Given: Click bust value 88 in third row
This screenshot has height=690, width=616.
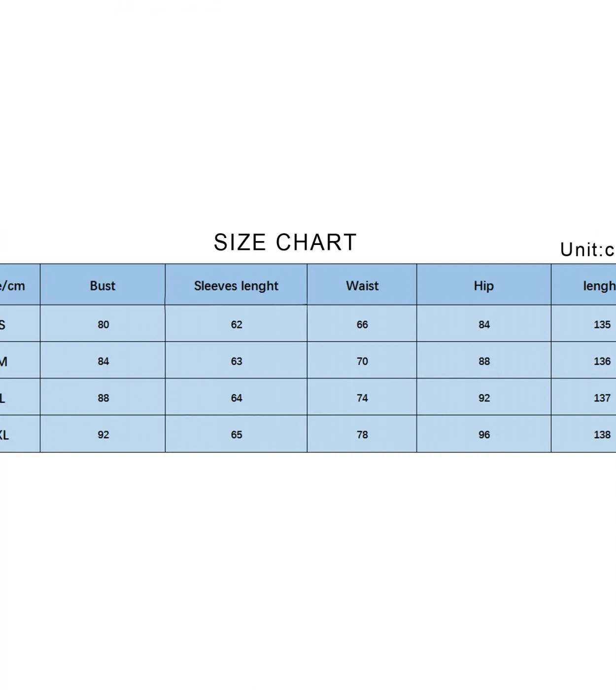Looking at the screenshot, I should click(x=103, y=398).
